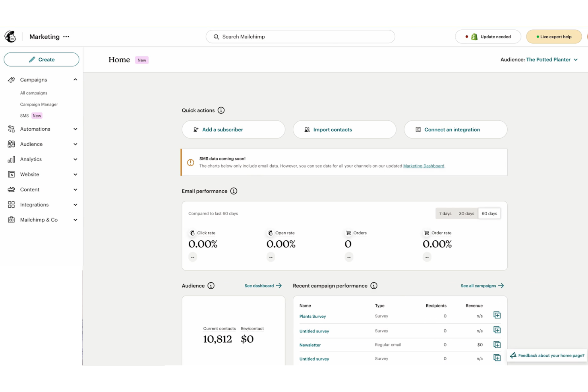Open Integrations via its grid icon
The height and width of the screenshot is (392, 588).
pyautogui.click(x=12, y=205)
